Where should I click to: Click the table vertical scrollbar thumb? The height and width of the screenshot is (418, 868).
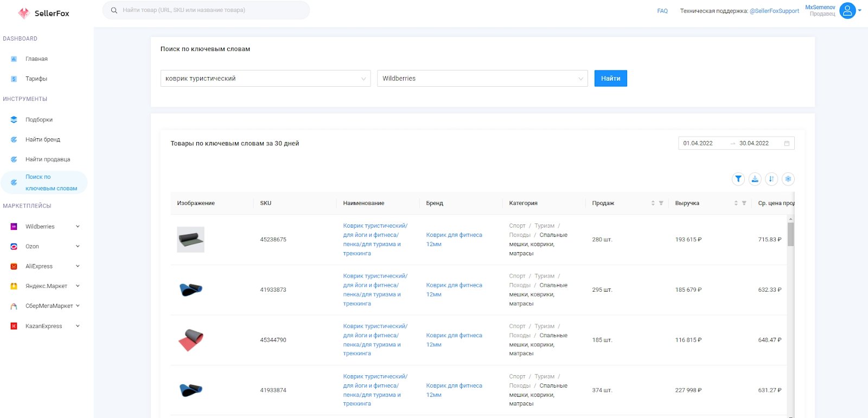(790, 234)
